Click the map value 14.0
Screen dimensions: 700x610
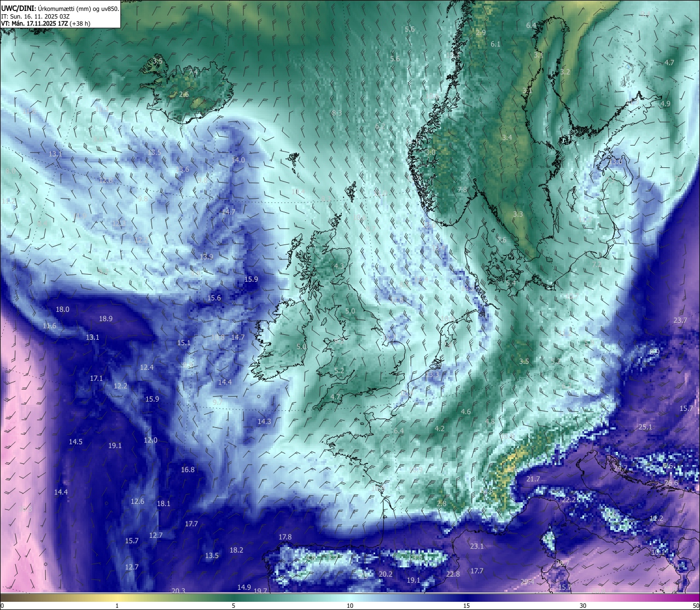coord(238,160)
